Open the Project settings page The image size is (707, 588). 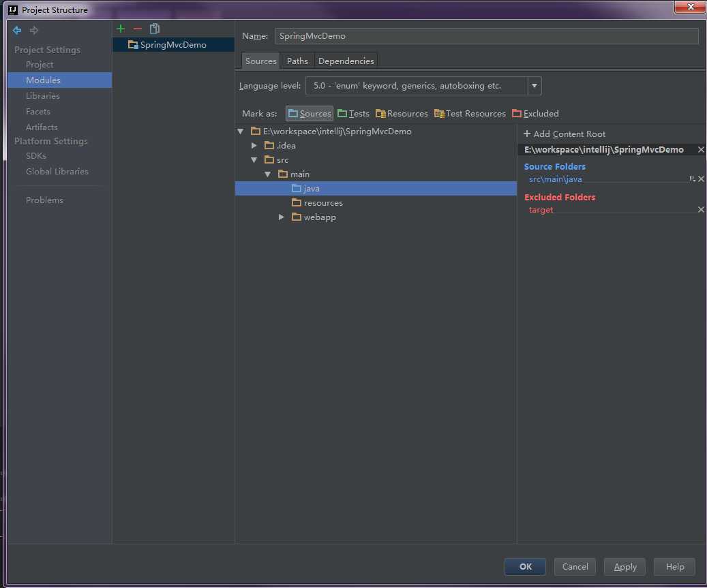pos(40,65)
